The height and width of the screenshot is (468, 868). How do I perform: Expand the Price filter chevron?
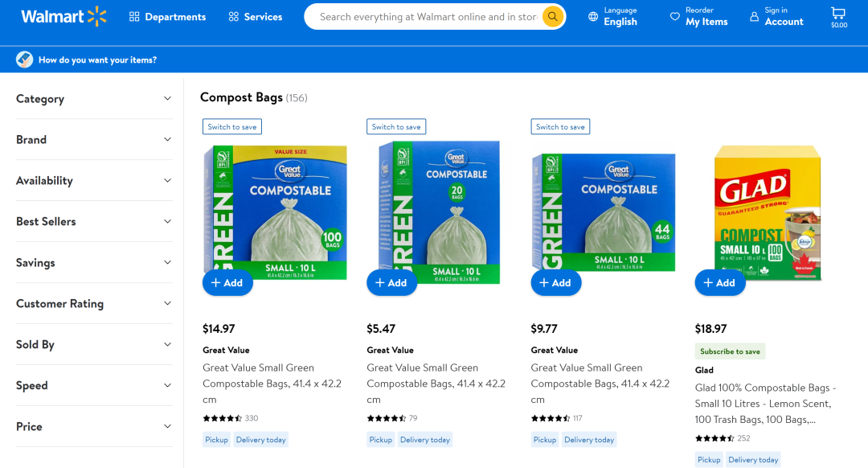tap(167, 426)
